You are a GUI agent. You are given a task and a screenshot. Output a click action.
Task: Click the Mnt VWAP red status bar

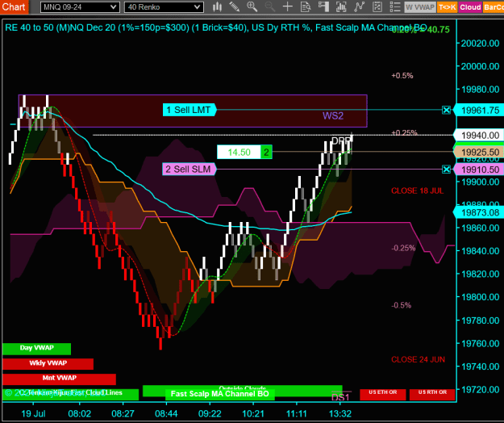59,379
